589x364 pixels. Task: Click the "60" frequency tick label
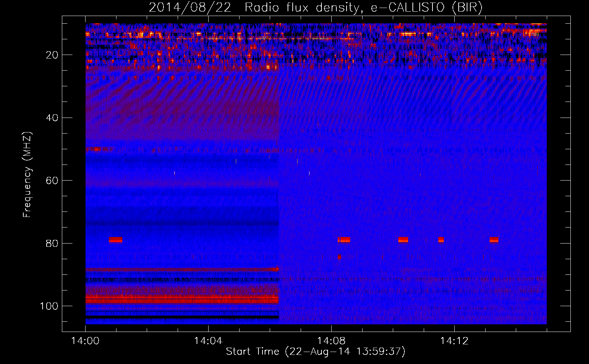point(52,181)
